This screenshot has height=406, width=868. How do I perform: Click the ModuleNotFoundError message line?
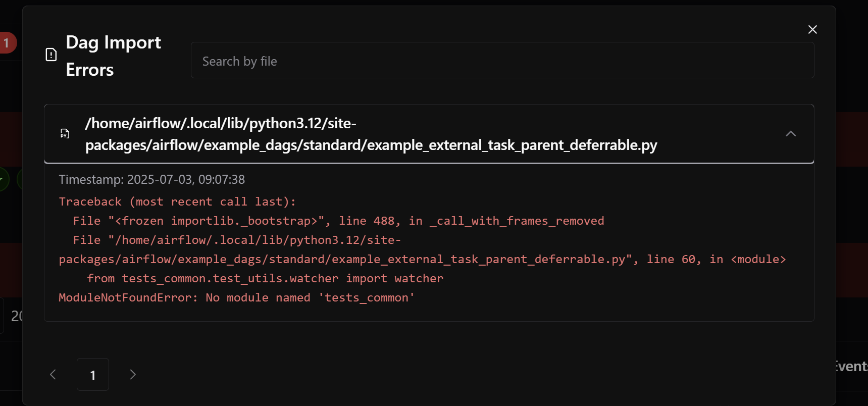tap(237, 297)
